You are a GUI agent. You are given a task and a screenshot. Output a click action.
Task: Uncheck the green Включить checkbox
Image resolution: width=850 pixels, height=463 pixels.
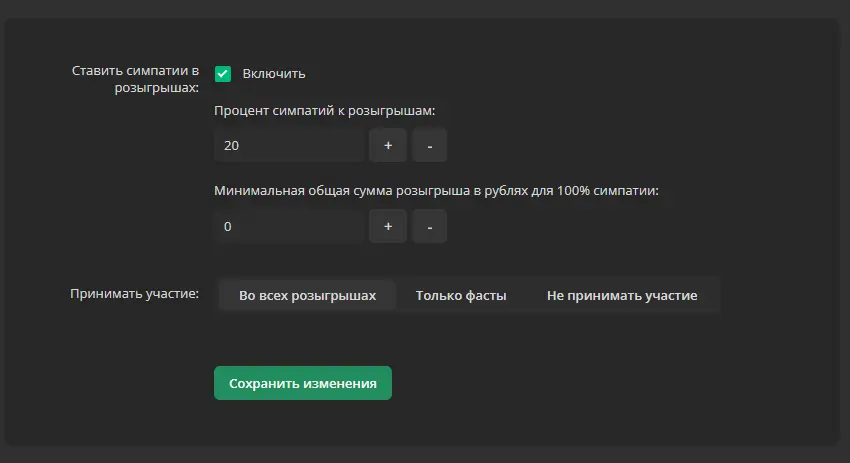(x=223, y=74)
